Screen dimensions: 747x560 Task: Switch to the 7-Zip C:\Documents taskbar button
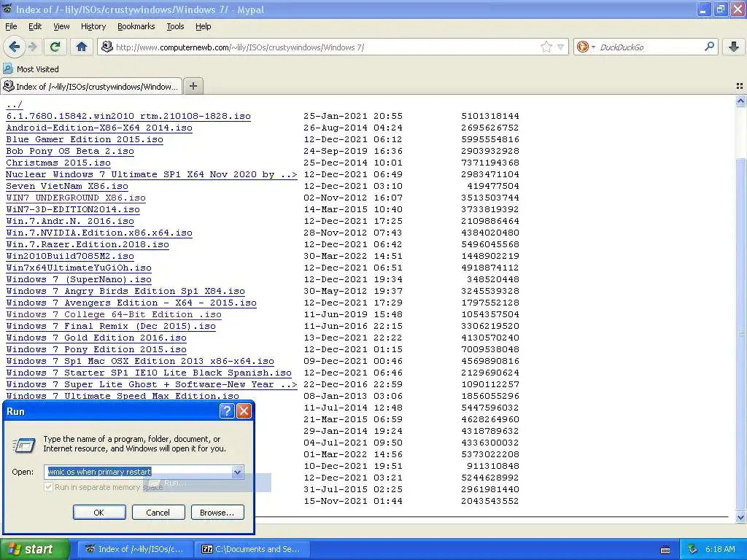(252, 549)
